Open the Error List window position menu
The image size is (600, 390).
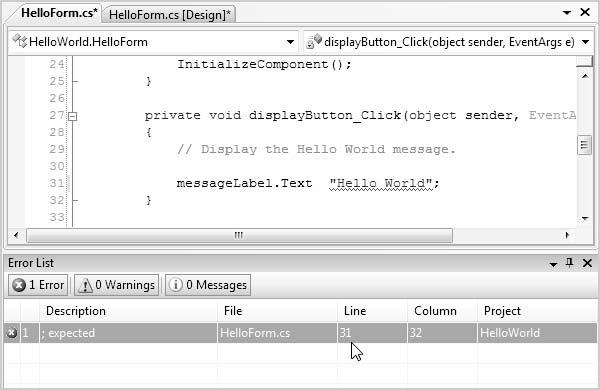[x=553, y=264]
